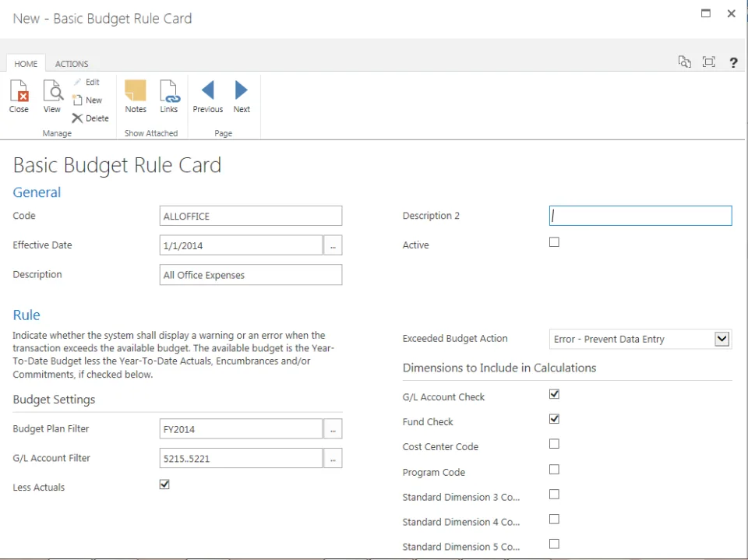Toggle the Active checkbox
Viewport: 748px width, 560px height.
click(554, 242)
